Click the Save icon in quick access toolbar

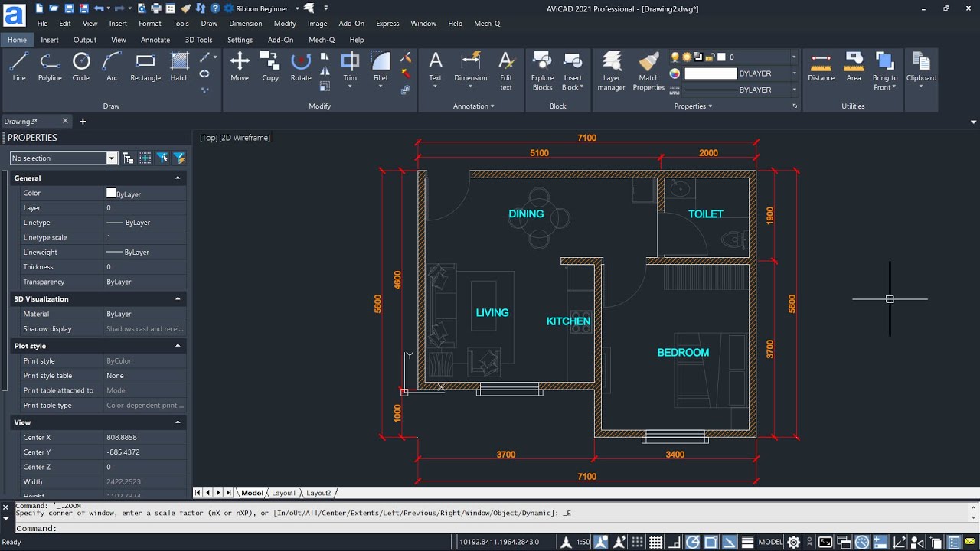70,8
